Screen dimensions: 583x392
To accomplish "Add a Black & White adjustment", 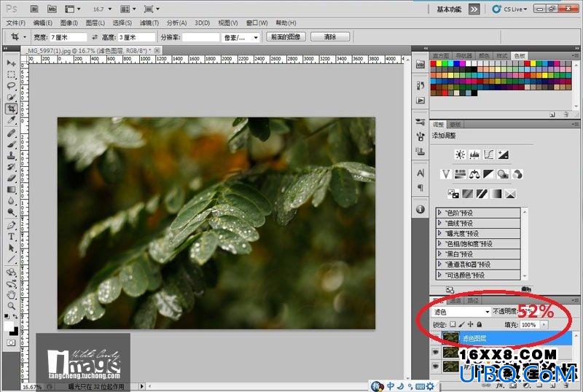I will (488, 174).
